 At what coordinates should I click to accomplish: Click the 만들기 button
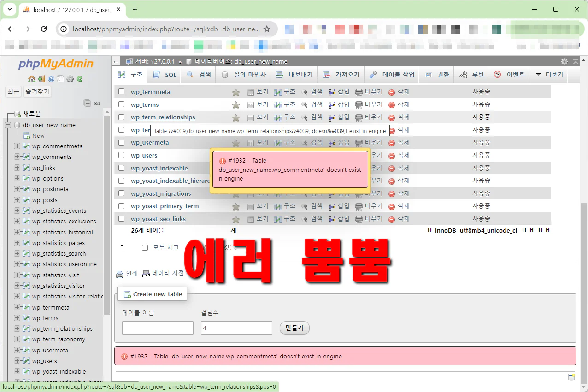[x=294, y=328]
